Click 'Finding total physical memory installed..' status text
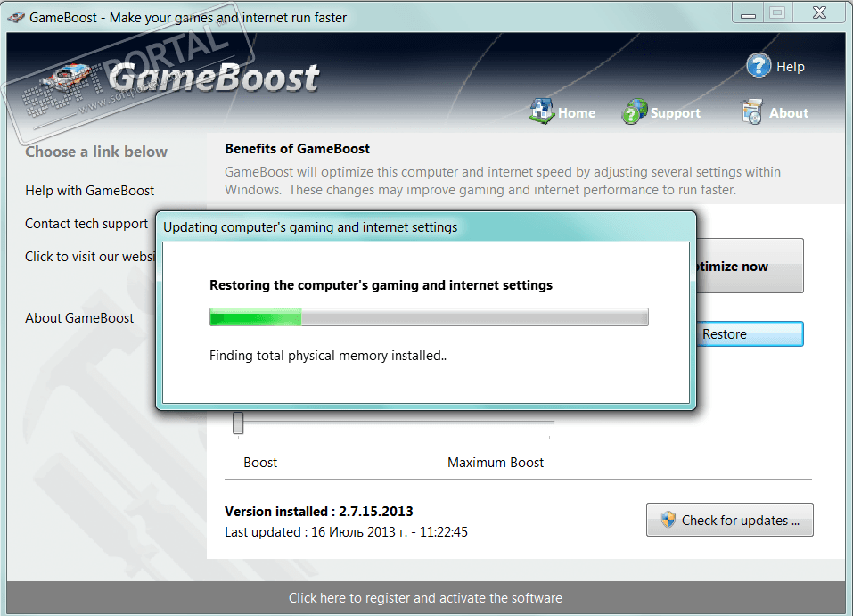 click(x=328, y=356)
